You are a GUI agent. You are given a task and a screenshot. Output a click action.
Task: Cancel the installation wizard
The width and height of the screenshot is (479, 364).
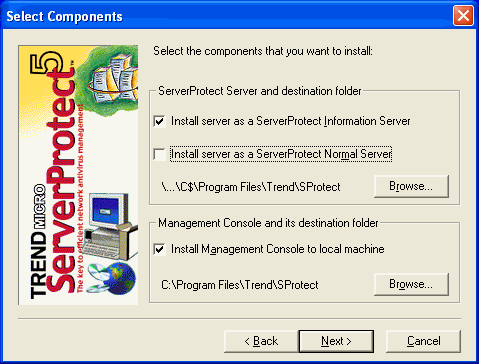(x=423, y=341)
